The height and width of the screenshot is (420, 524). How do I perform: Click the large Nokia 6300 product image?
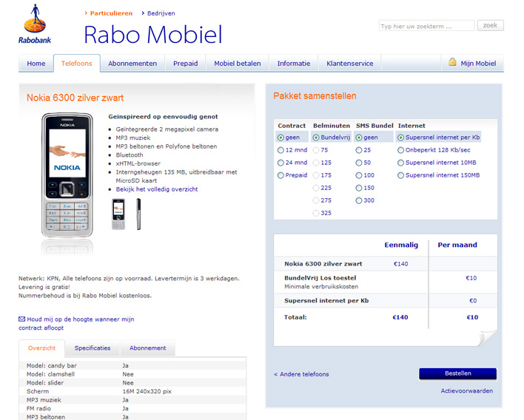tap(67, 175)
